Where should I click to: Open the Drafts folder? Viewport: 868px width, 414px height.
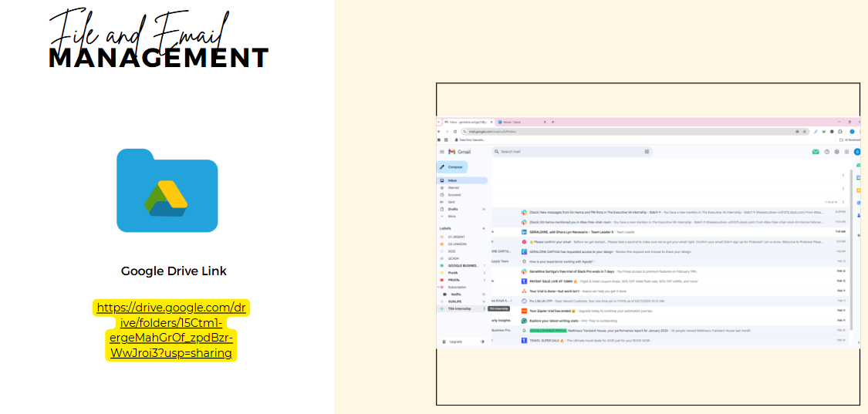pos(462,209)
